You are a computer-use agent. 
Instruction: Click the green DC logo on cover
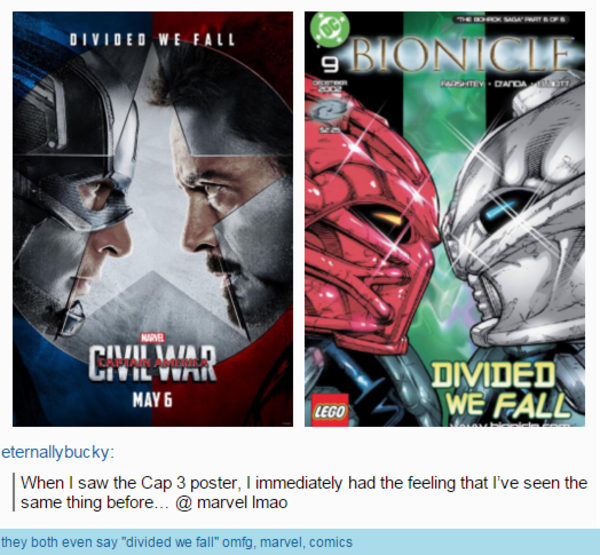point(329,30)
